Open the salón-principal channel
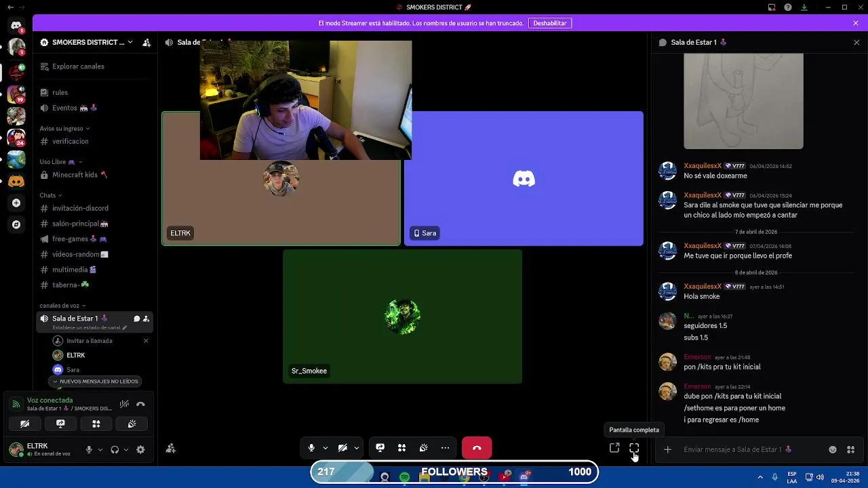Viewport: 868px width, 488px height. [x=95, y=224]
